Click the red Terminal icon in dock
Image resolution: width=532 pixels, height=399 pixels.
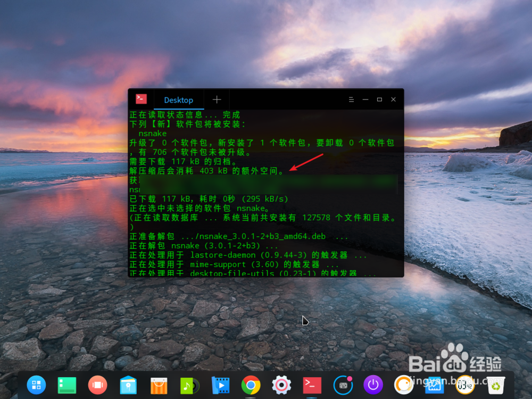(x=312, y=385)
